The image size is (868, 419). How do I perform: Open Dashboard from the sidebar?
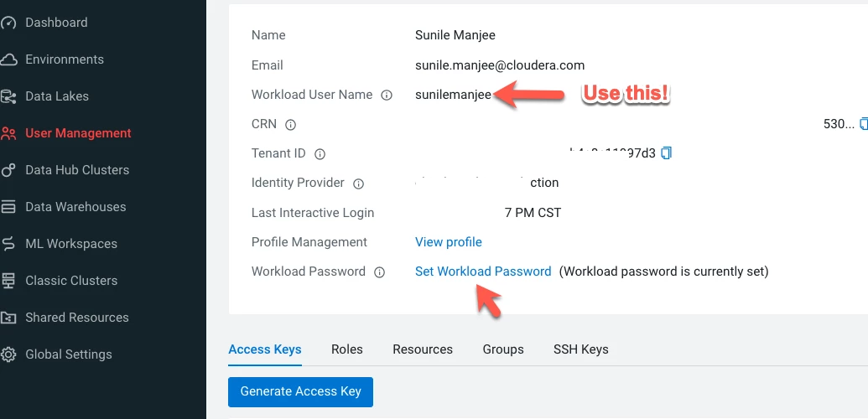tap(56, 23)
